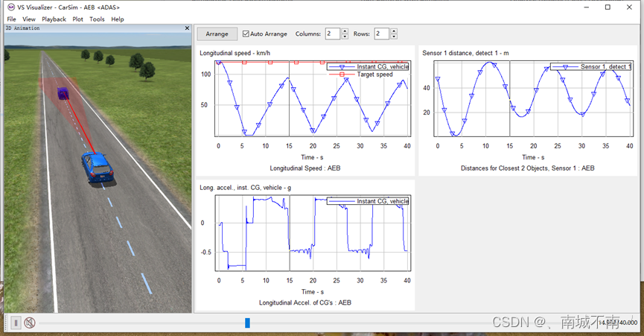
Task: Increase the Rows value with up arrow
Action: coord(394,31)
